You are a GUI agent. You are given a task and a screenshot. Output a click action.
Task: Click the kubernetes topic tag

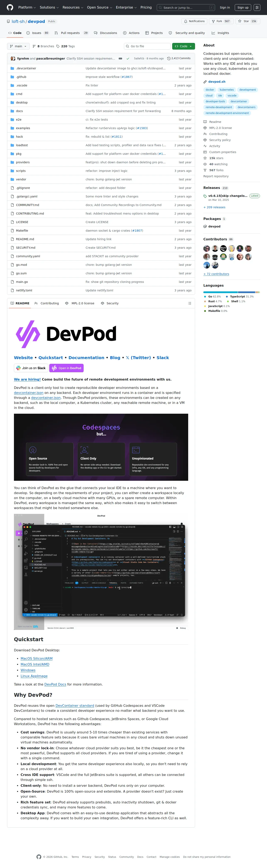227,90
